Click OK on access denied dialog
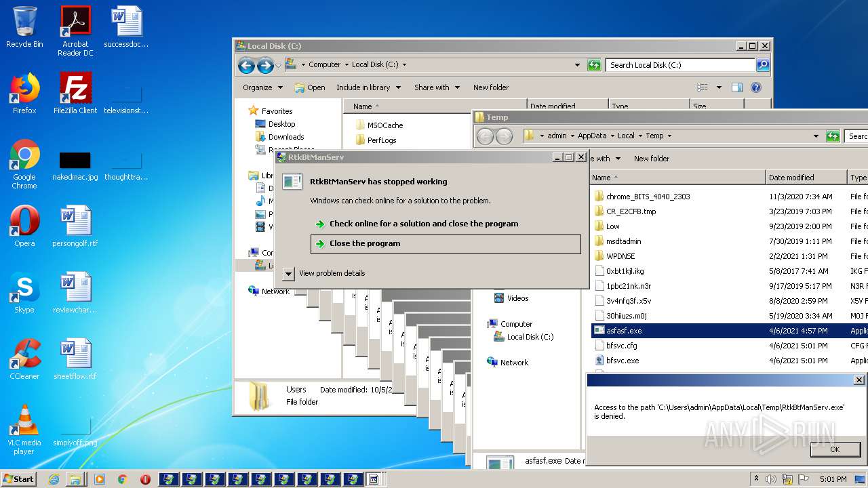Viewport: 868px width, 488px height. click(x=835, y=449)
